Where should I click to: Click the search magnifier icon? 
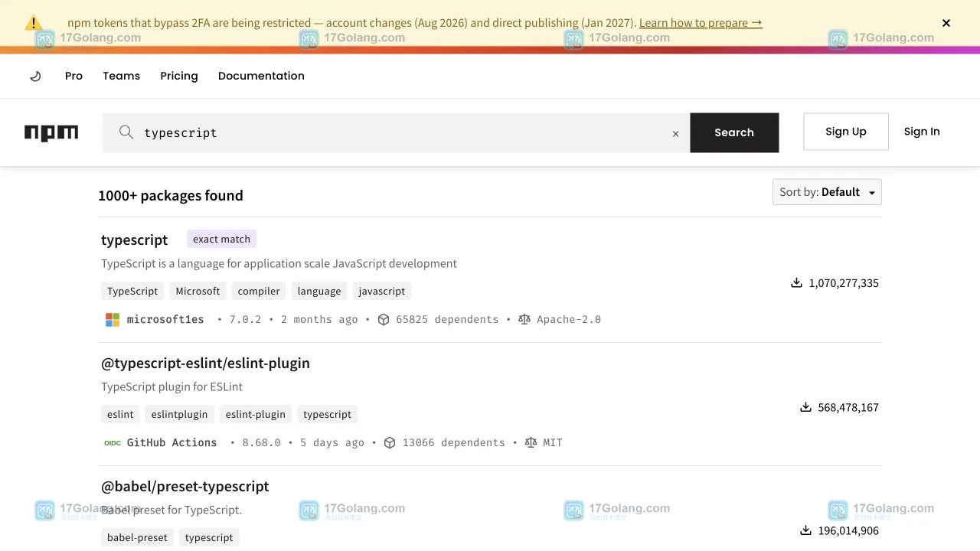click(126, 132)
